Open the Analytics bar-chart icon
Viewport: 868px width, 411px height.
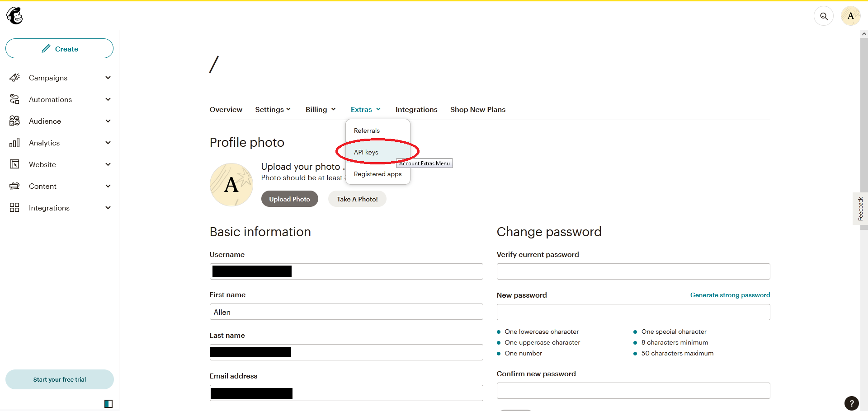point(15,142)
